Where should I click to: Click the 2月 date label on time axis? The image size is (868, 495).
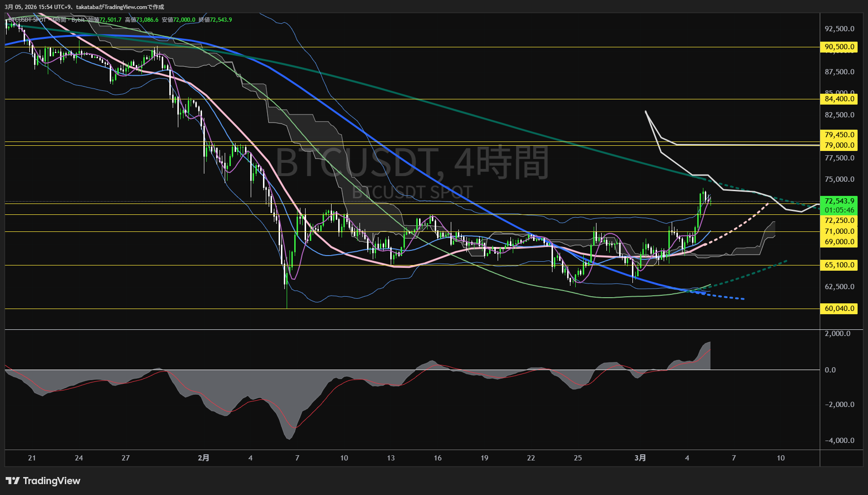coord(203,458)
